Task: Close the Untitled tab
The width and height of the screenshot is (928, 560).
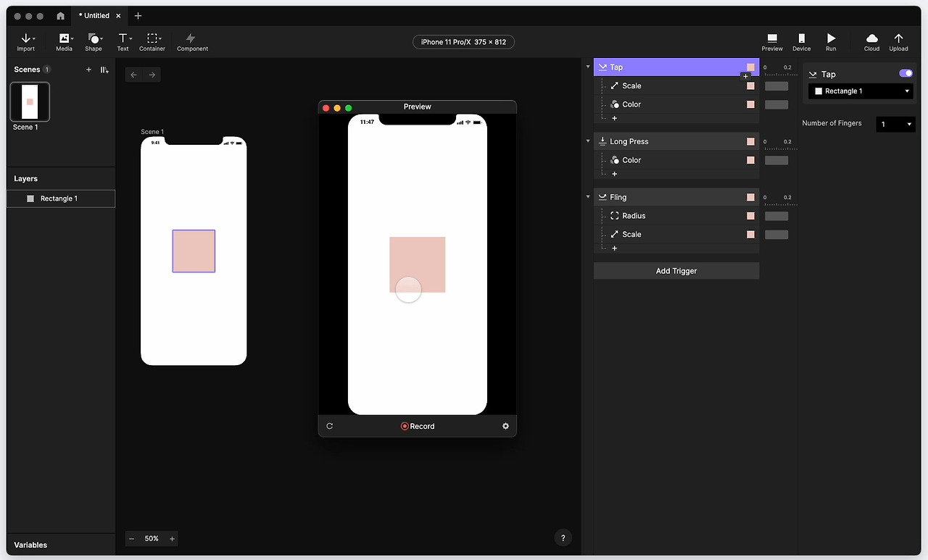Action: click(x=118, y=16)
